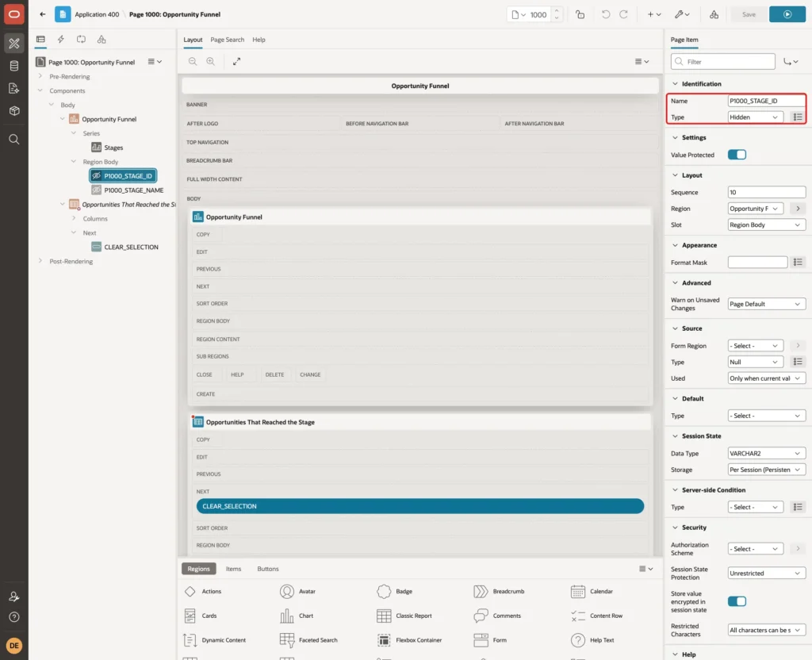This screenshot has height=660, width=812.
Task: Select the Stages series tree node
Action: pos(113,148)
